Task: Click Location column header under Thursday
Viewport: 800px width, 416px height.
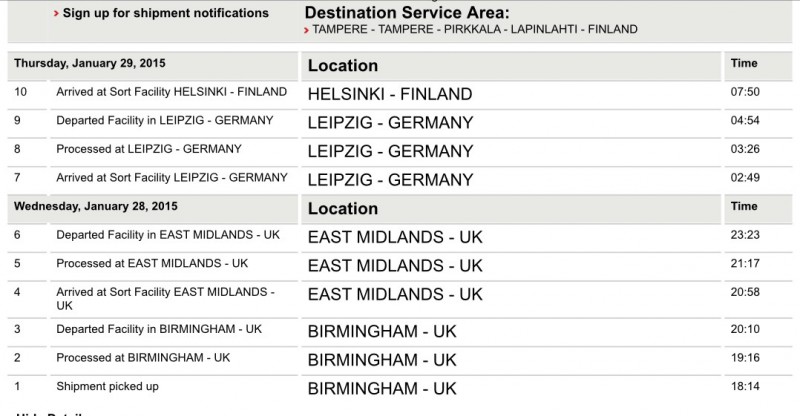Action: [343, 66]
